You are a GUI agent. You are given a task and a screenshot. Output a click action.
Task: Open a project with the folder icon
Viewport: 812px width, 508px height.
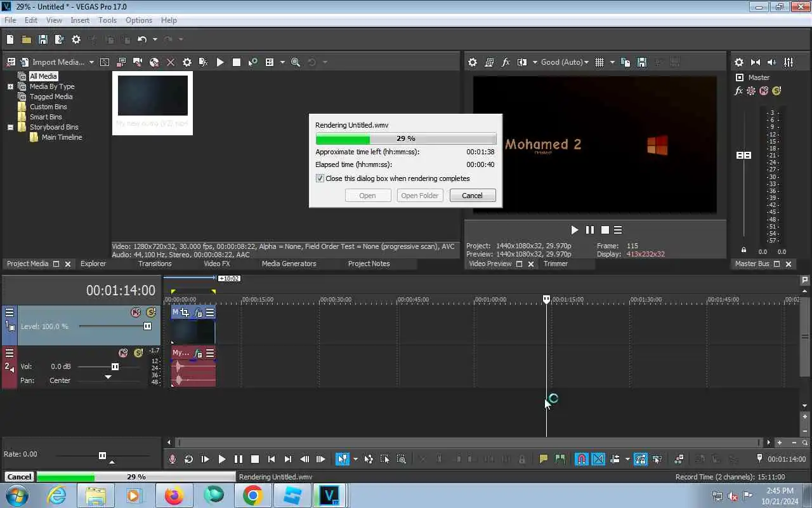point(27,39)
